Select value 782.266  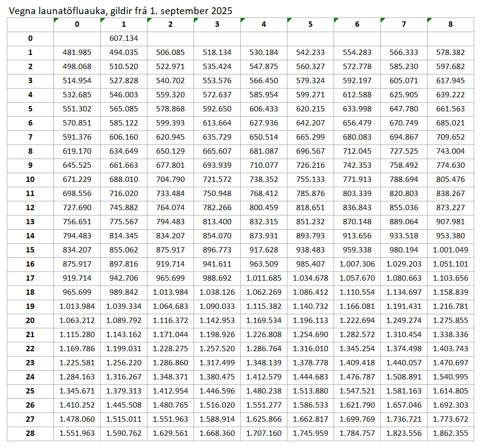[217, 208]
